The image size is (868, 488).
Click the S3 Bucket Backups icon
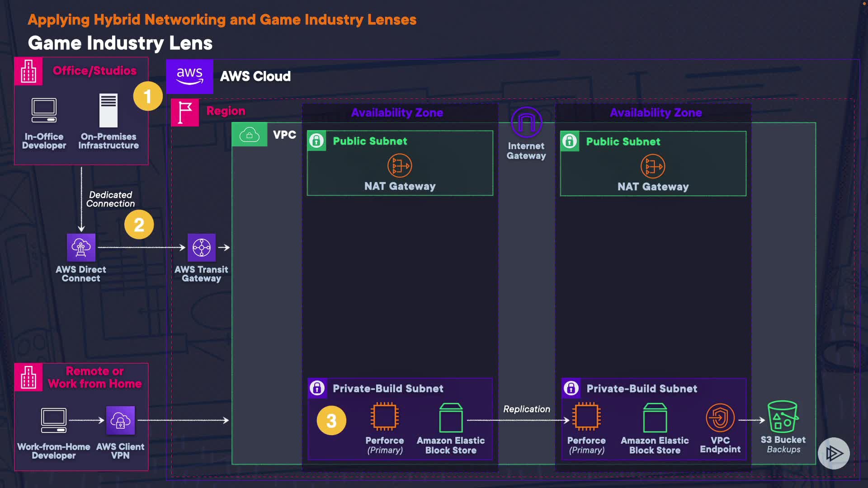[x=783, y=417]
